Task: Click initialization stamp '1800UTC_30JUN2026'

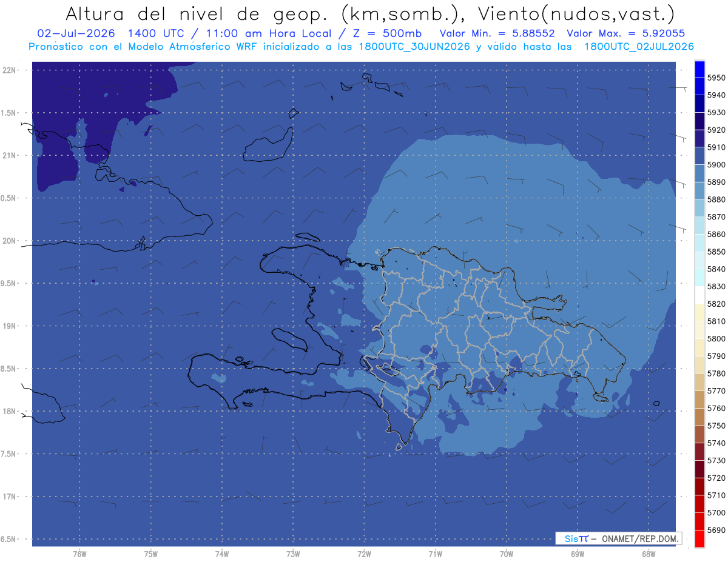Action: [x=414, y=47]
